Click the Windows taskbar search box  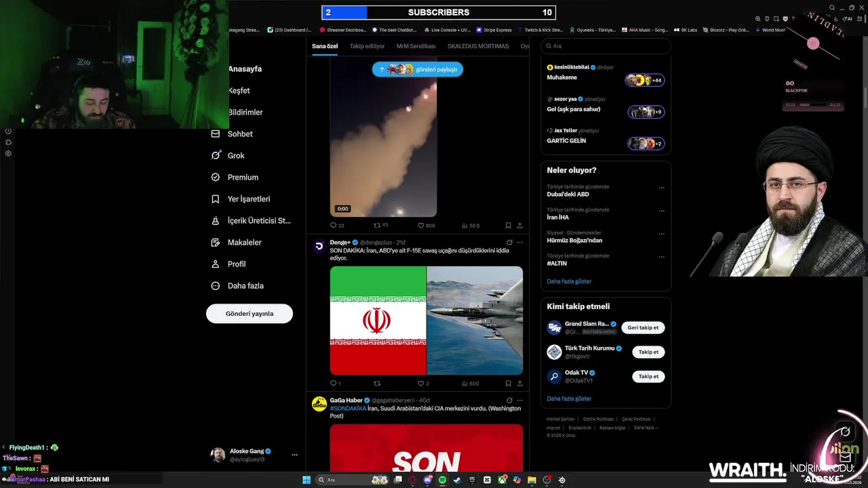(351, 480)
